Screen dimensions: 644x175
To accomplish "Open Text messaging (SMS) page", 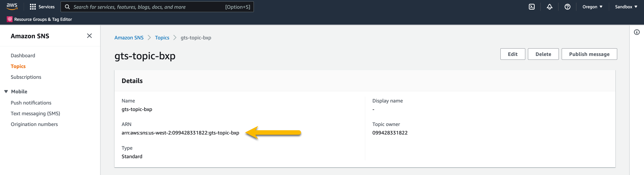I will 35,113.
